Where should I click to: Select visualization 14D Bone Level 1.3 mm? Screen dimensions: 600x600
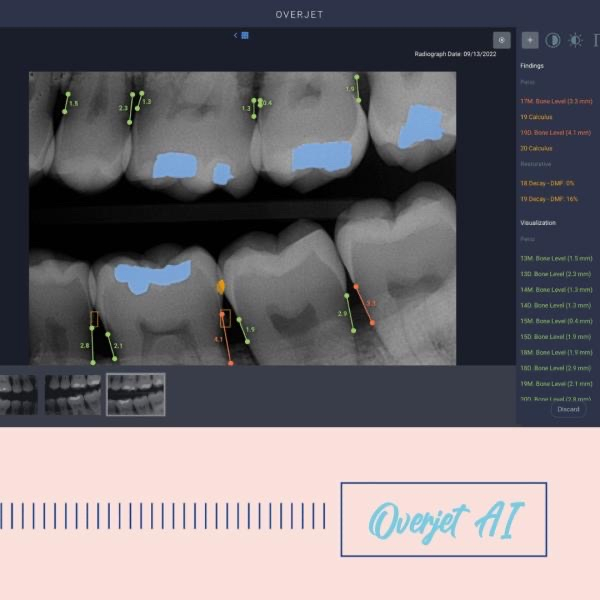pos(555,306)
